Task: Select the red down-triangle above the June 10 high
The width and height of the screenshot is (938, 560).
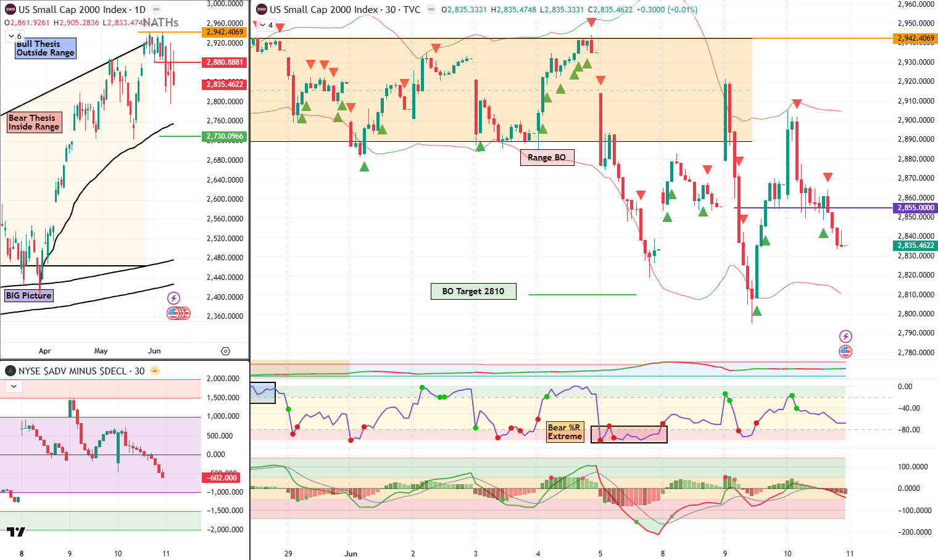Action: pyautogui.click(x=797, y=104)
